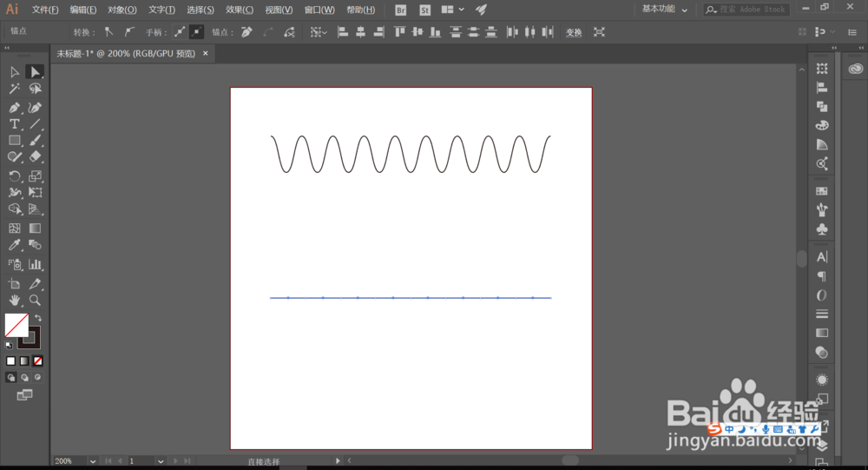
Task: Select the Hand tool
Action: pyautogui.click(x=15, y=301)
